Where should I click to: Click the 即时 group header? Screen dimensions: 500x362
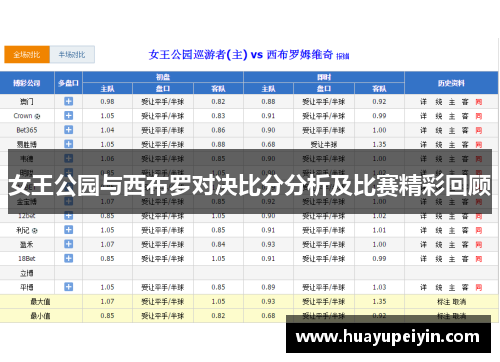pyautogui.click(x=324, y=77)
